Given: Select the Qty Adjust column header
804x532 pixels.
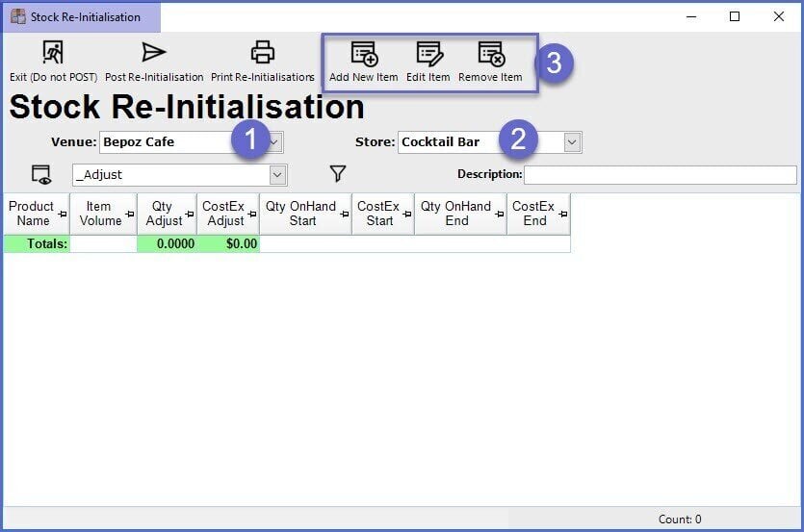Looking at the screenshot, I should tap(164, 214).
